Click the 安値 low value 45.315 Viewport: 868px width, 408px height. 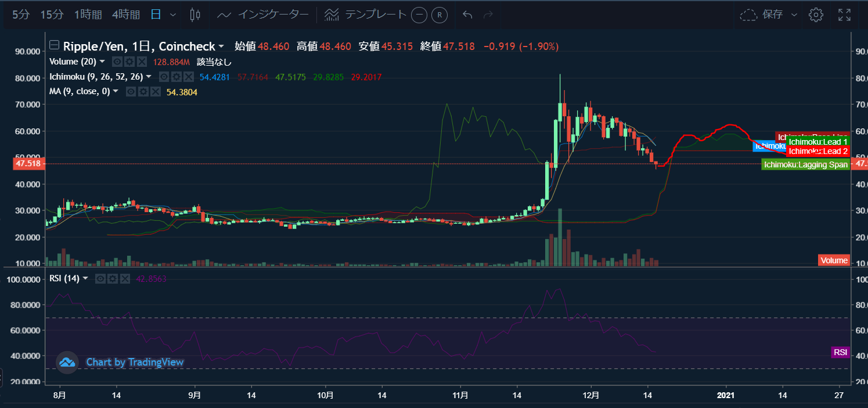point(397,46)
